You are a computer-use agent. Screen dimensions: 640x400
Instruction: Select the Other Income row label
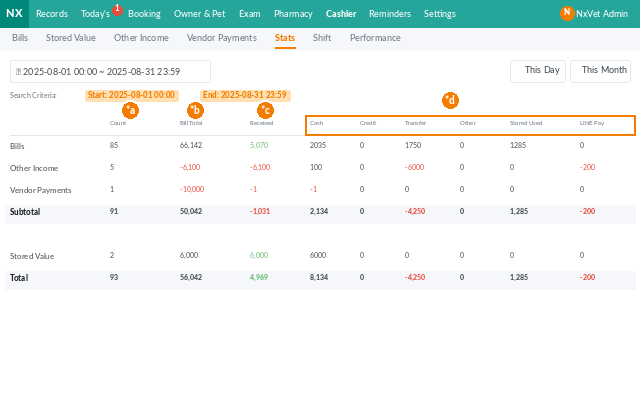pyautogui.click(x=34, y=168)
